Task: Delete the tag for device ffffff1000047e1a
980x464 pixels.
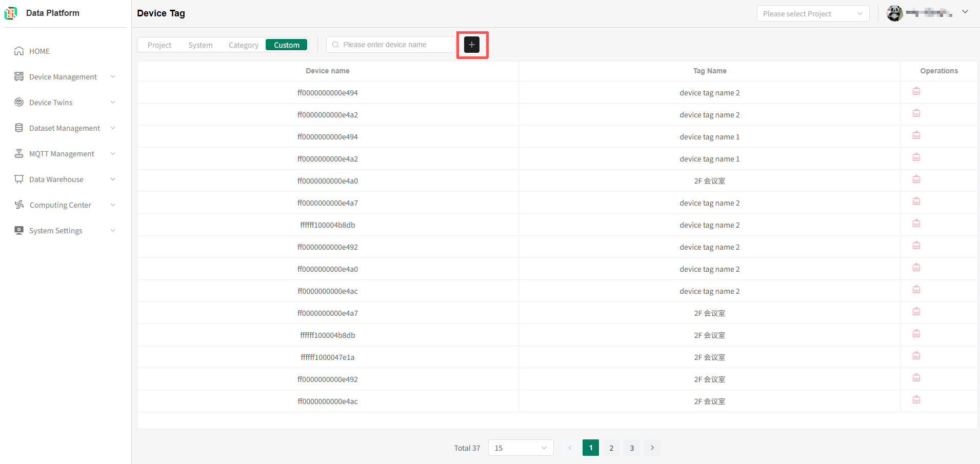Action: (x=916, y=356)
